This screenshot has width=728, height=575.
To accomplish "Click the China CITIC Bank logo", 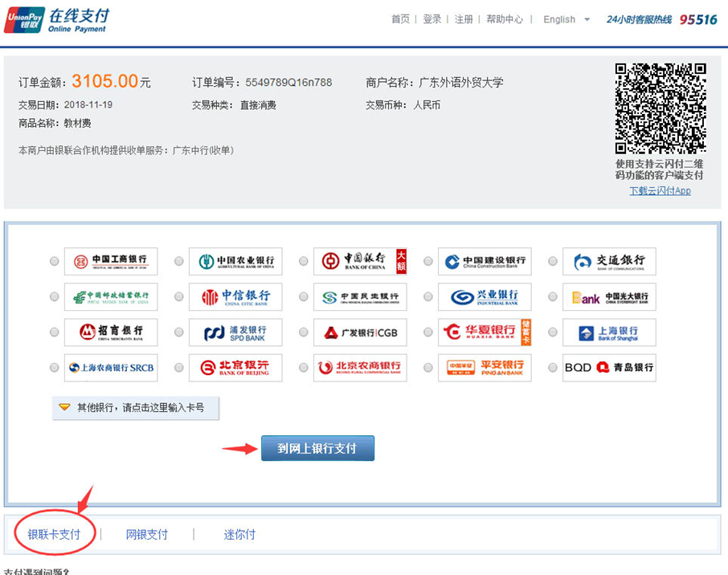I will click(235, 297).
